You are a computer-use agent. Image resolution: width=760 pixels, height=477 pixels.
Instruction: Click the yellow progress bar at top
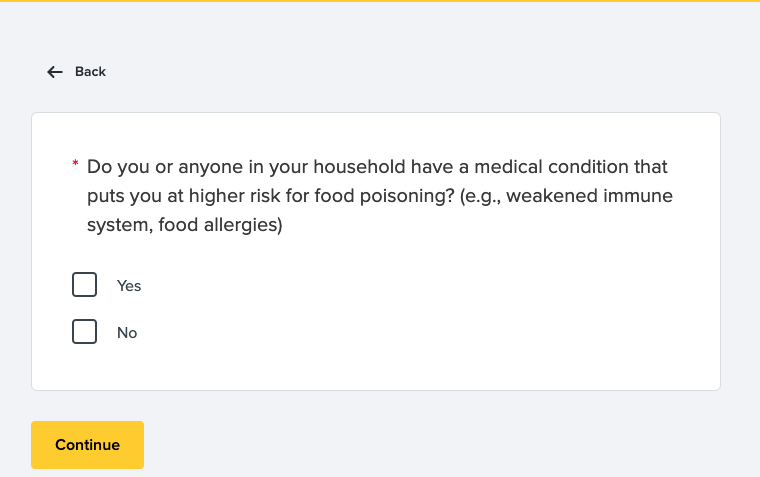[380, 1]
